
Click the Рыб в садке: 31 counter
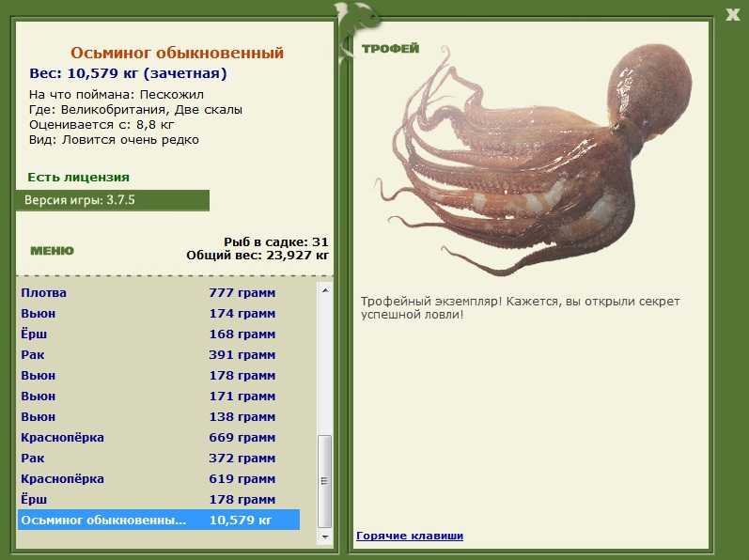(276, 241)
